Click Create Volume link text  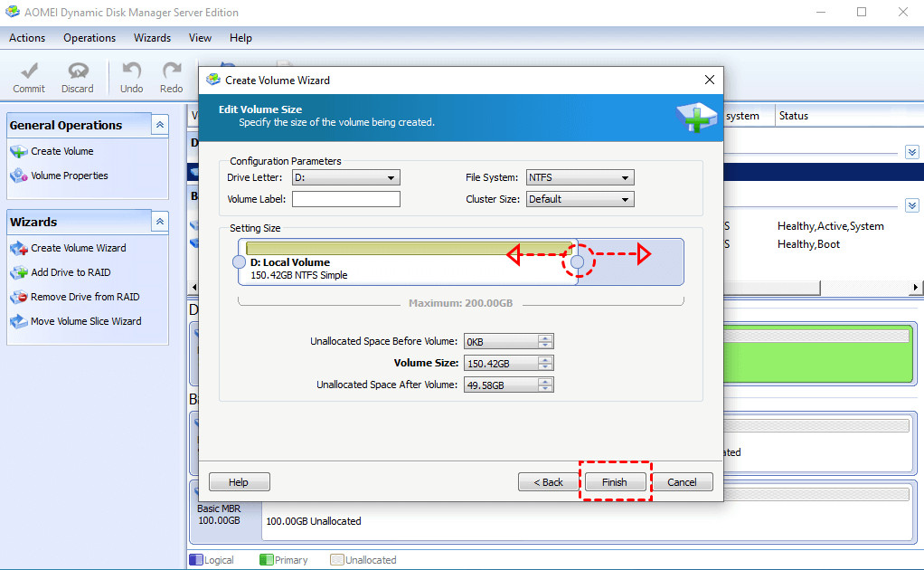click(61, 151)
